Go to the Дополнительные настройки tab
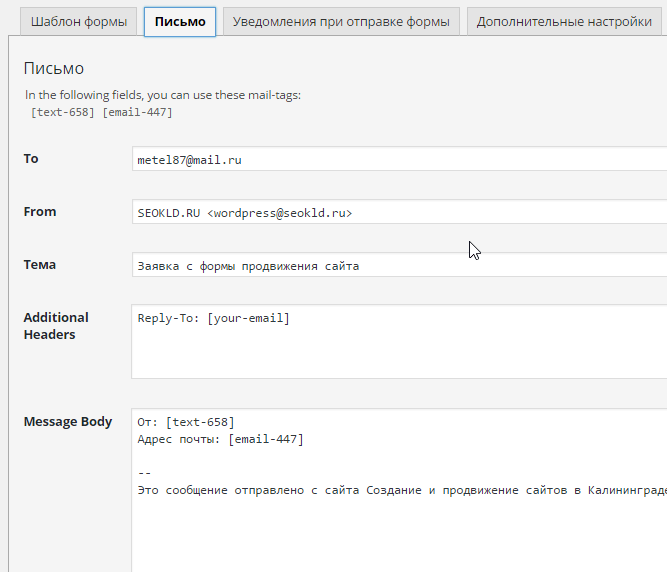 pos(564,21)
